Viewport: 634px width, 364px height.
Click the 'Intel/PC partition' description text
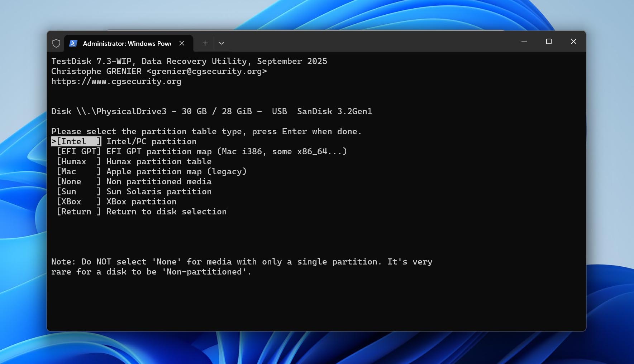coord(151,142)
